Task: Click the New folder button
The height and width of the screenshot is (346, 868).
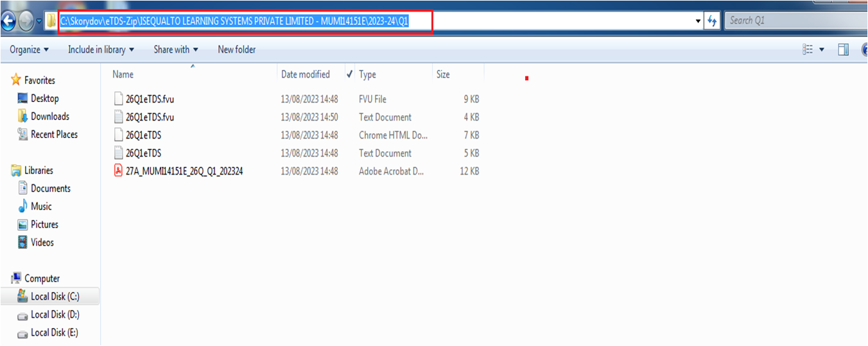Action: tap(236, 49)
